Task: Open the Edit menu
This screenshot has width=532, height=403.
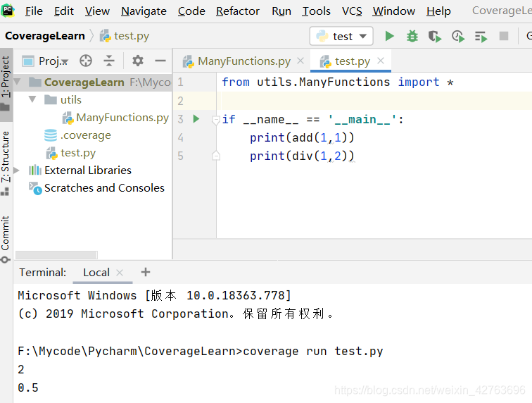Action: click(x=64, y=11)
